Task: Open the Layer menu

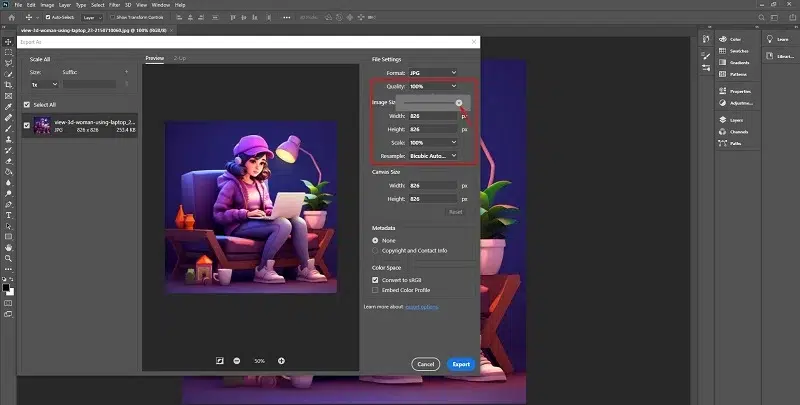Action: point(65,5)
